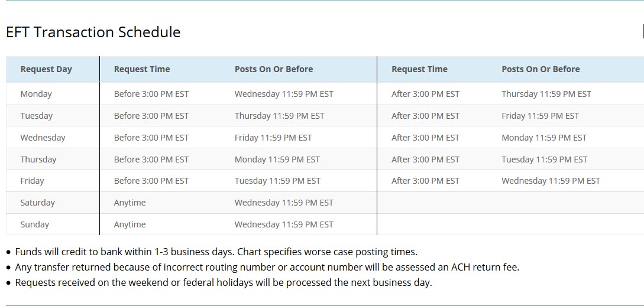The image size is (644, 306).
Task: Click Anytime in the Sunday row
Action: [x=130, y=224]
